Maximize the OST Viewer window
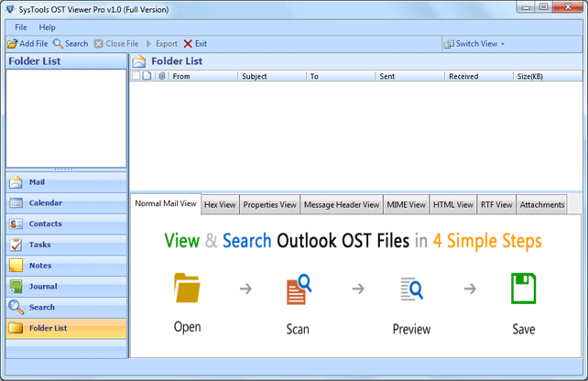 543,7
